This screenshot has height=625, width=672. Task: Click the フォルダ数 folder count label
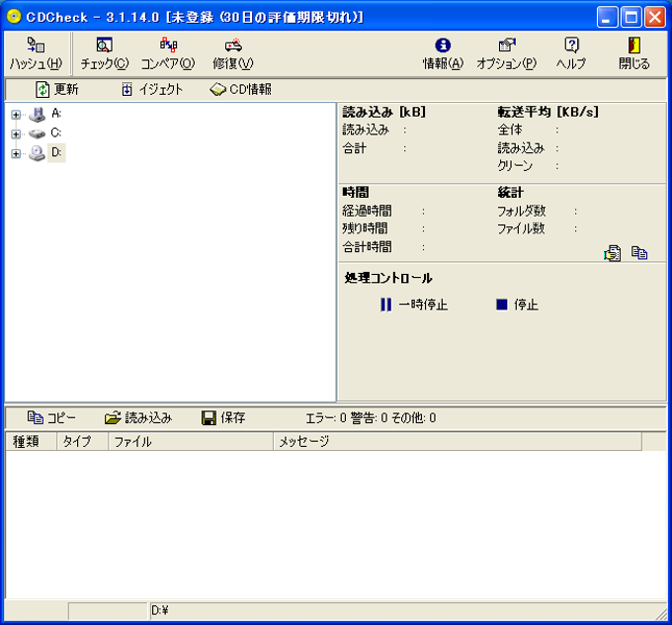click(521, 211)
